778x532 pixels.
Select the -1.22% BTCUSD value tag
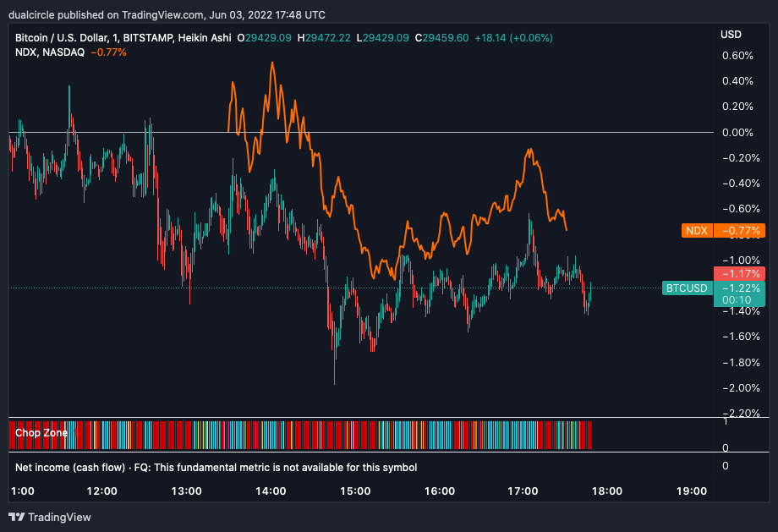pos(740,288)
